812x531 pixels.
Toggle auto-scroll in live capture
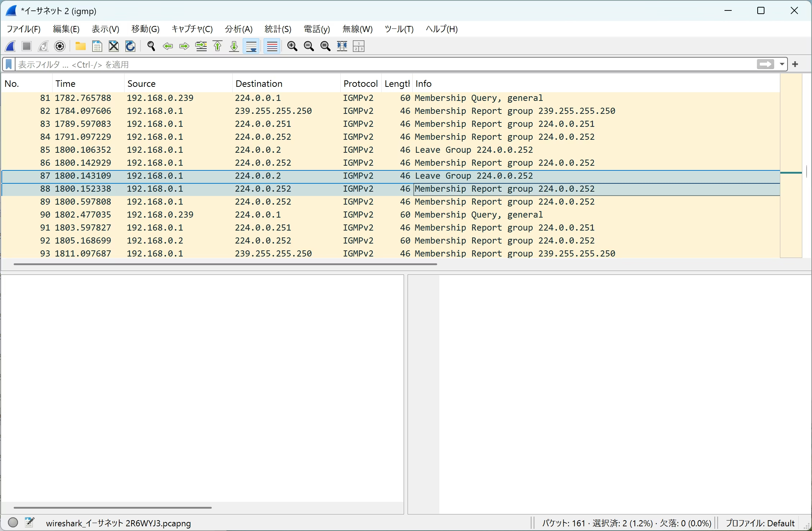click(251, 46)
